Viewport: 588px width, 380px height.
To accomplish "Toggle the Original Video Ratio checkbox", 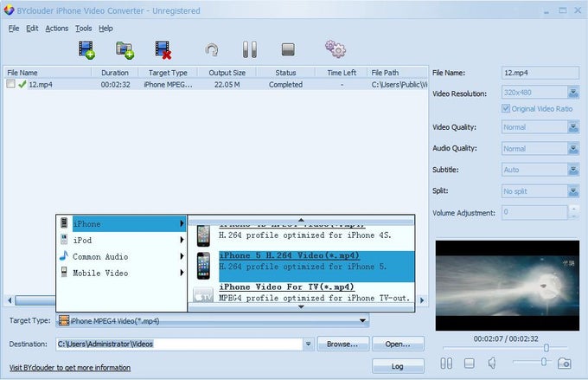I will coord(506,108).
